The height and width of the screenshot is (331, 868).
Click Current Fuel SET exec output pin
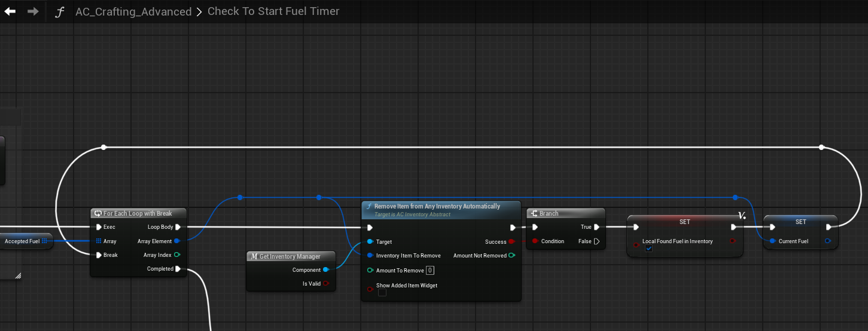tap(829, 227)
